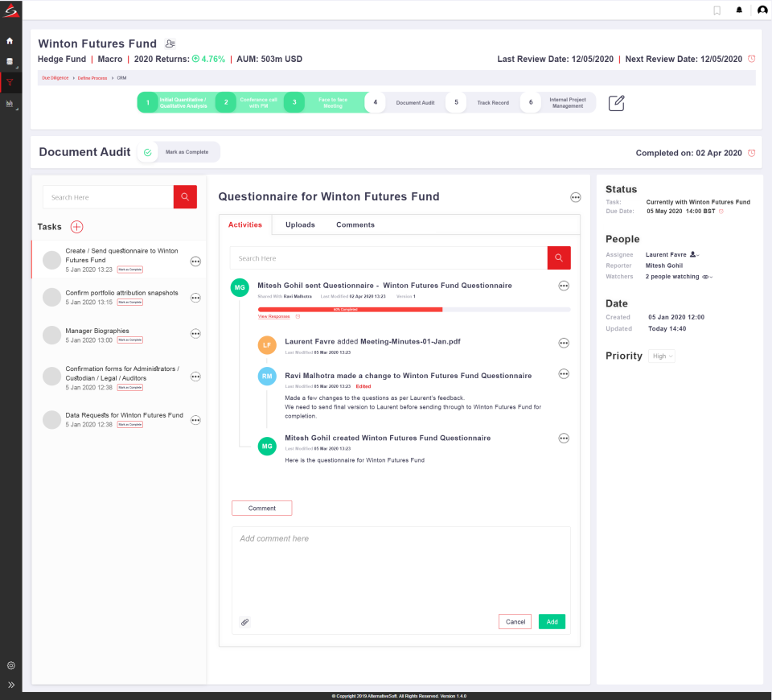Click the reminder clock next to Next Review Date
This screenshot has width=772, height=700.
751,59
